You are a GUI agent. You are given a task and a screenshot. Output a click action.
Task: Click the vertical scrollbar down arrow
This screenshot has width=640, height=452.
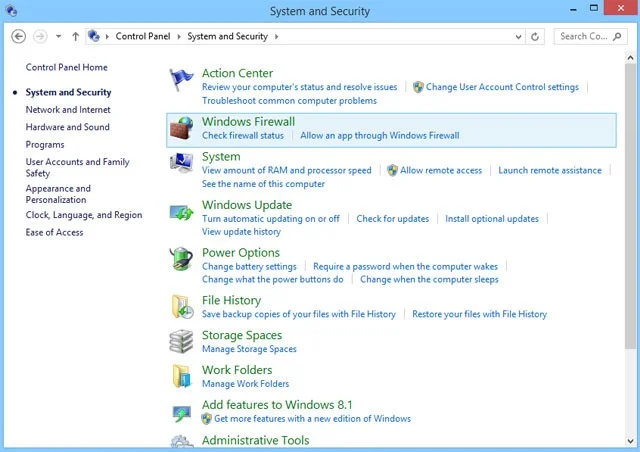631,441
